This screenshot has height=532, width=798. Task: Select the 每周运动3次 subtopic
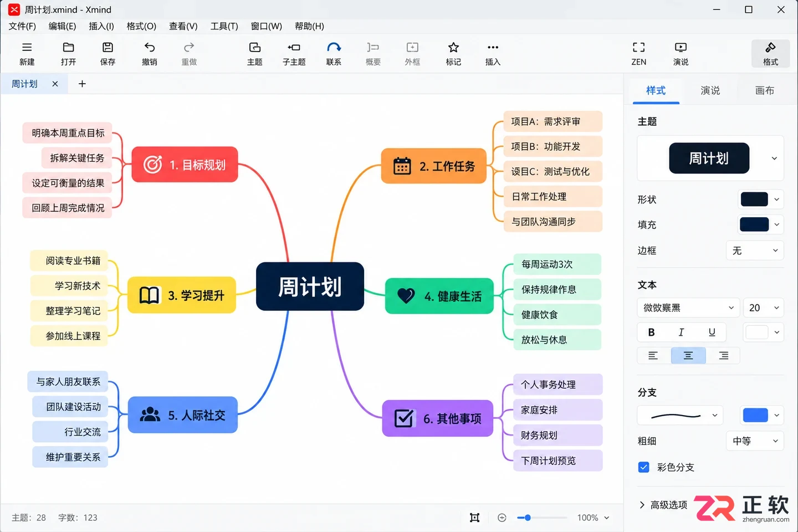click(x=557, y=264)
